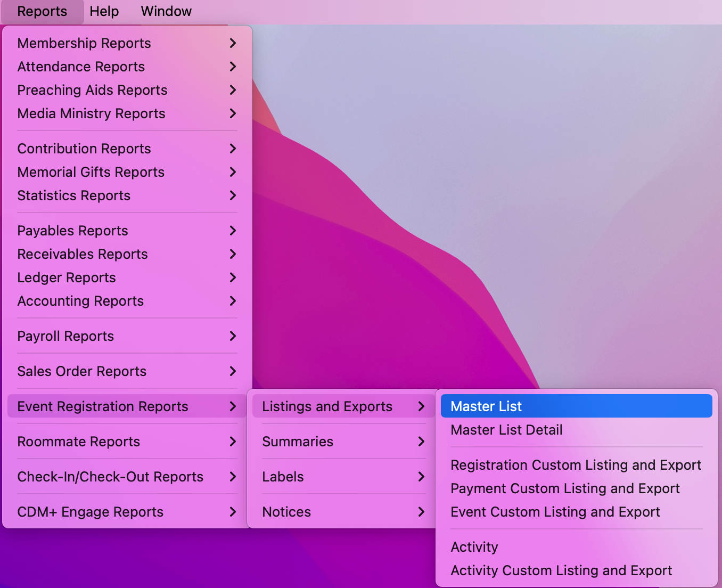The height and width of the screenshot is (588, 722).
Task: Click Help in the menu bar
Action: [104, 11]
